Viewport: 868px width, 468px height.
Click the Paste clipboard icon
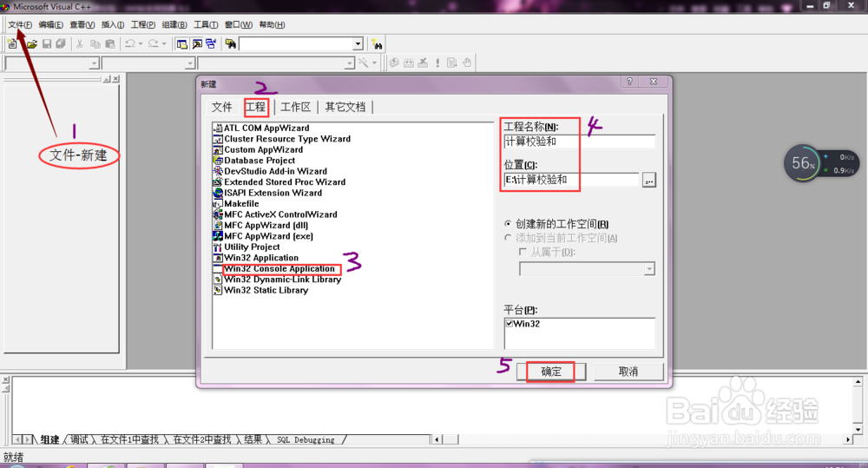coord(110,43)
